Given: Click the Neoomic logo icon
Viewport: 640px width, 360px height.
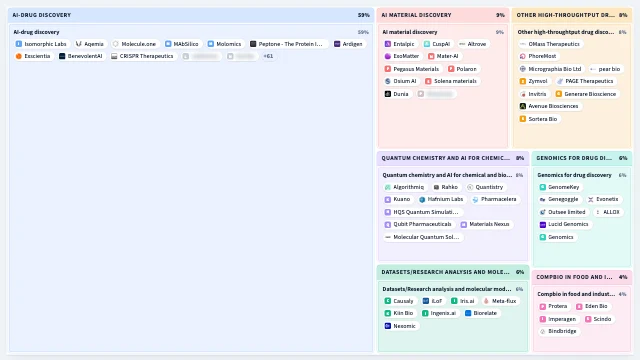Looking at the screenshot, I should point(388,326).
